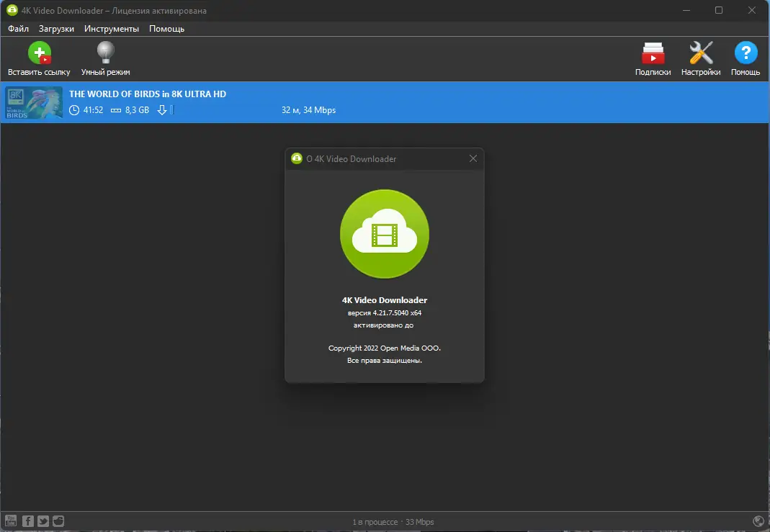Viewport: 770px width, 532px height.
Task: Click the green cloud logo in the dialog
Action: (x=384, y=234)
